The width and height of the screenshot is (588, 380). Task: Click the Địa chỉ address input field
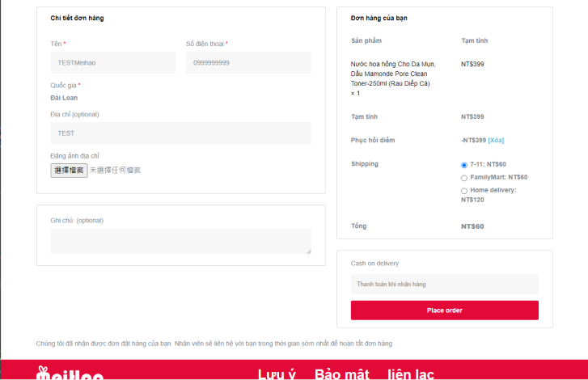pyautogui.click(x=180, y=133)
